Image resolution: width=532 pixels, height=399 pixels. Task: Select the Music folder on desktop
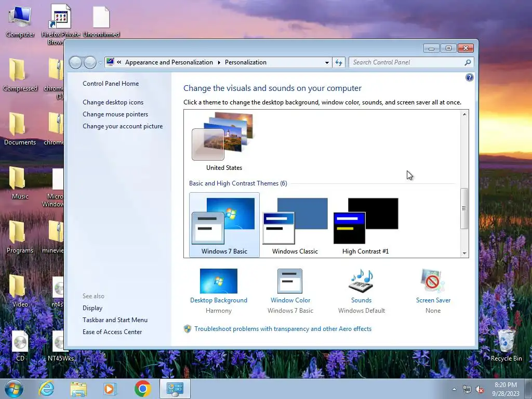(20, 183)
